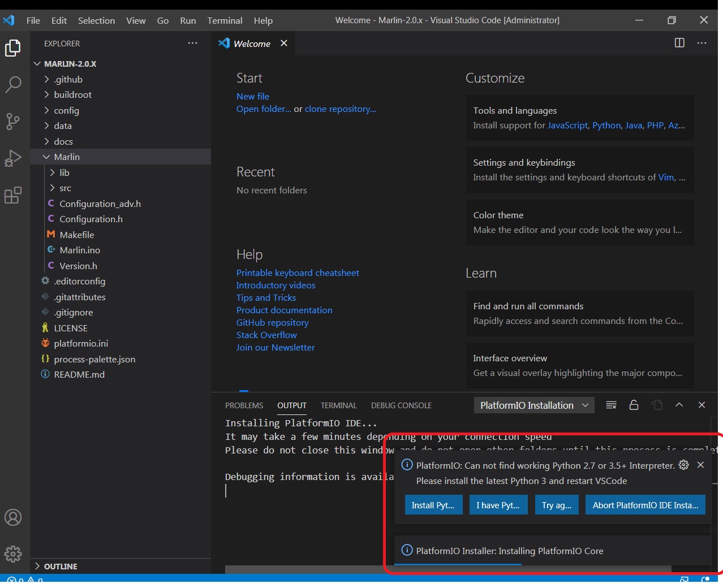Open the Selection menu
Screen dimensions: 723x588
click(x=96, y=20)
